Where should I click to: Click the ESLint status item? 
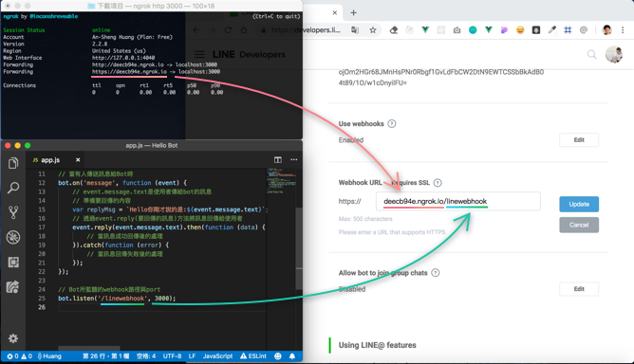(253, 355)
